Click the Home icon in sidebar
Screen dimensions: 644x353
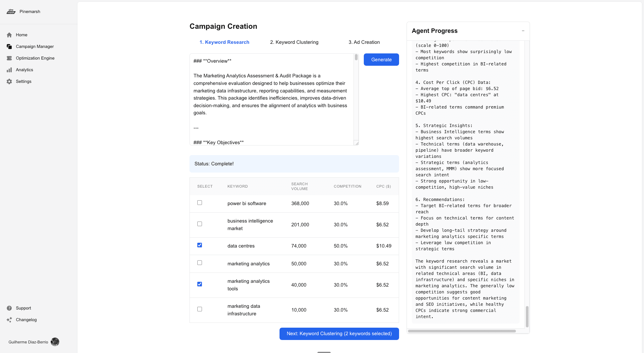pyautogui.click(x=9, y=35)
